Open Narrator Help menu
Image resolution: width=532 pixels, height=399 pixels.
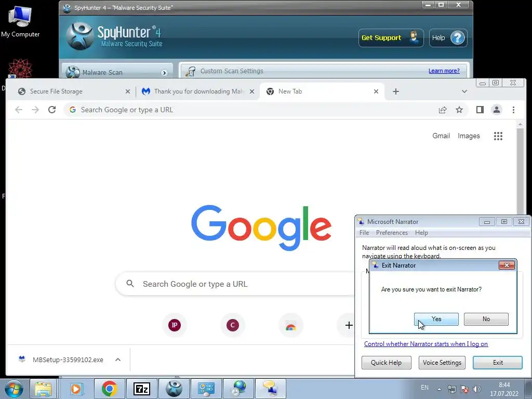(421, 233)
